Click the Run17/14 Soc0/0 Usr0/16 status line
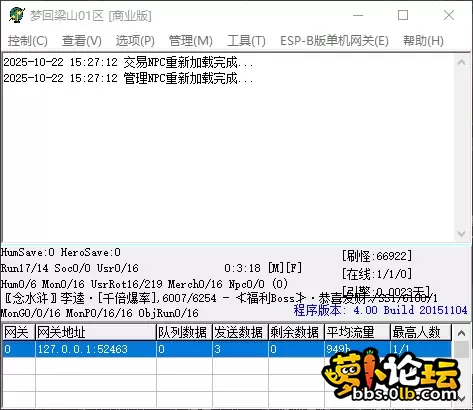Screen dimensions: 473x410 [x=70, y=268]
